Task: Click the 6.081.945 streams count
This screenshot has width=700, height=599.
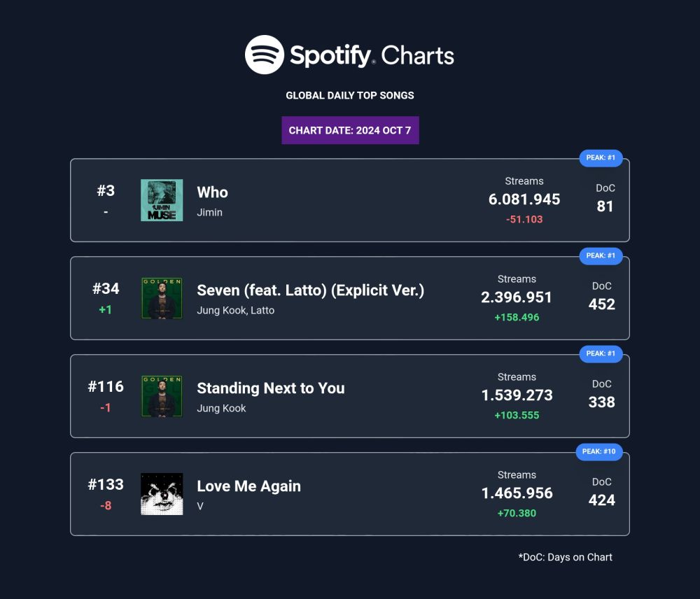Action: (524, 199)
